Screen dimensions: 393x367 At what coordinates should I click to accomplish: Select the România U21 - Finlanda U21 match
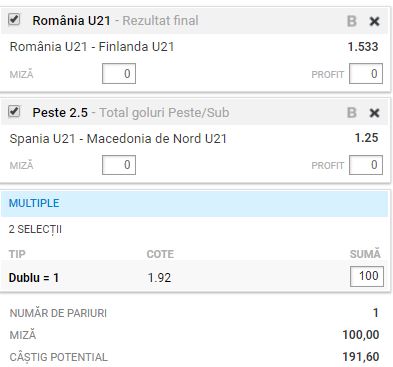click(x=92, y=46)
